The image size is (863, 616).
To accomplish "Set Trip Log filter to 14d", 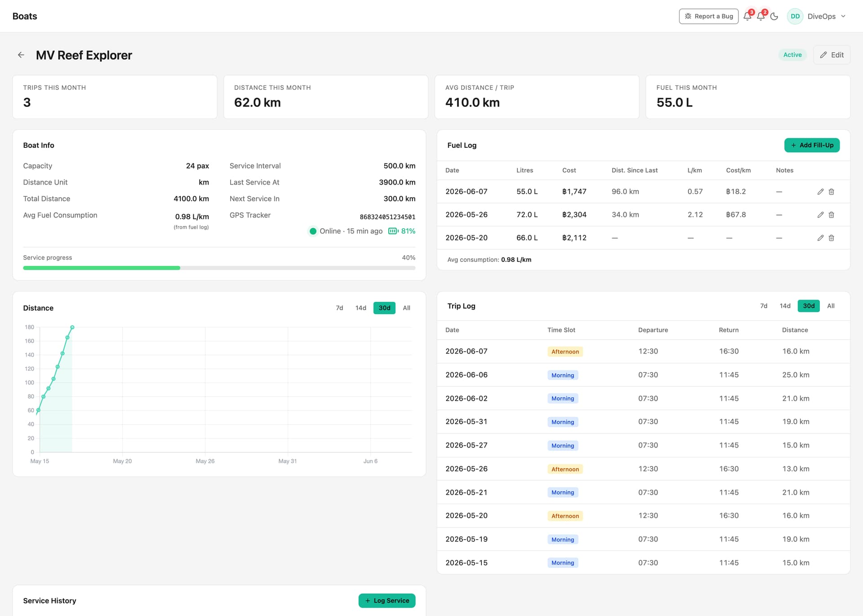I will [x=785, y=306].
